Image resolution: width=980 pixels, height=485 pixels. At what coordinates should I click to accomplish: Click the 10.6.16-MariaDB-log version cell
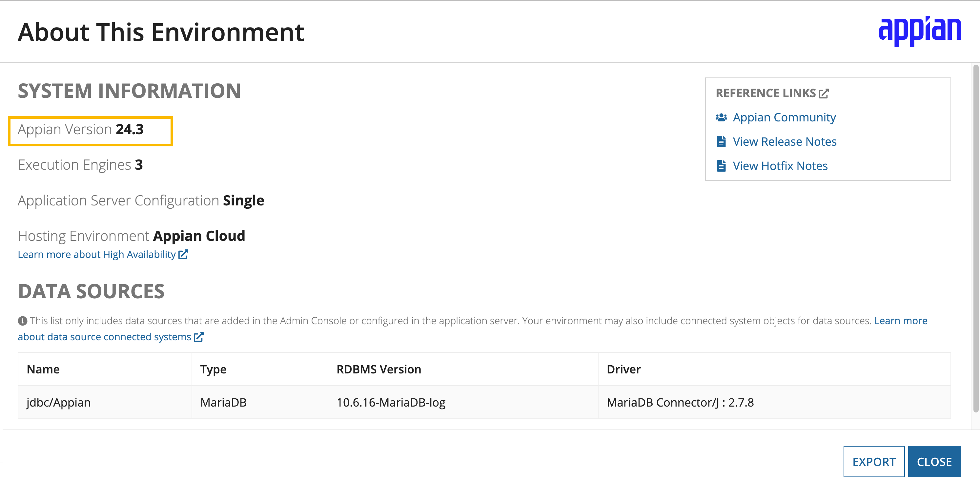click(463, 402)
